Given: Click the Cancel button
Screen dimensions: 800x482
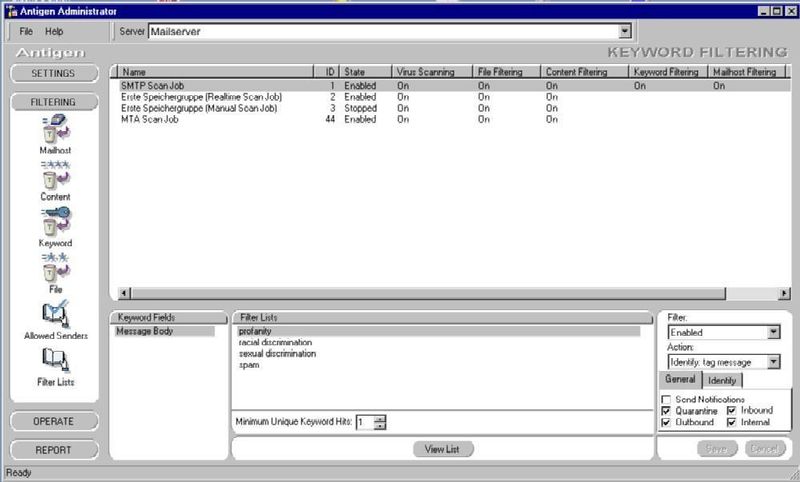Looking at the screenshot, I should [x=764, y=449].
